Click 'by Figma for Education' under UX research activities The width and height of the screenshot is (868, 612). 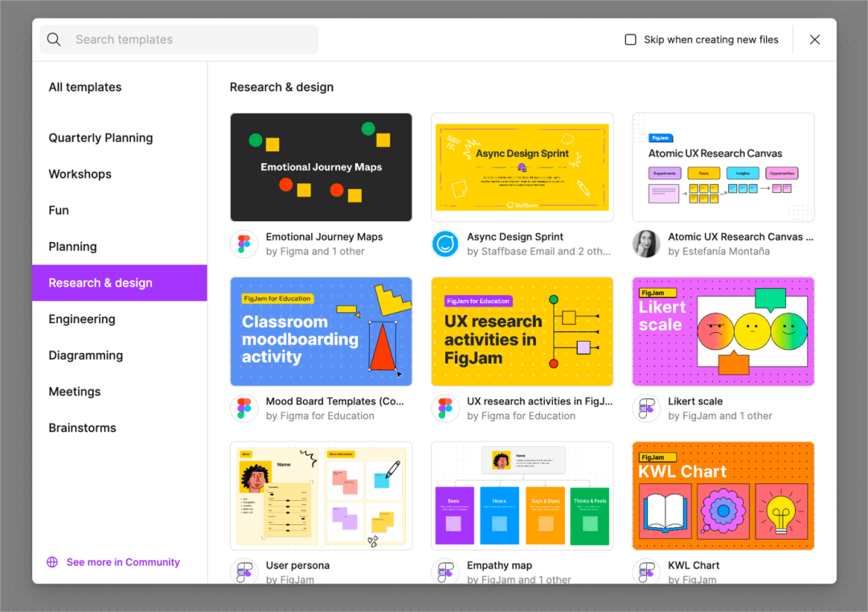521,416
